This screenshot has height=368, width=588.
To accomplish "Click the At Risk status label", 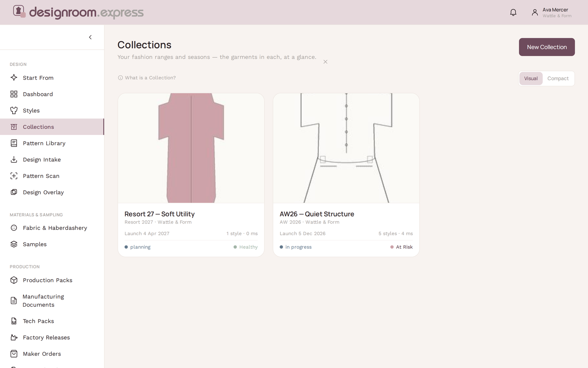I will pyautogui.click(x=404, y=247).
